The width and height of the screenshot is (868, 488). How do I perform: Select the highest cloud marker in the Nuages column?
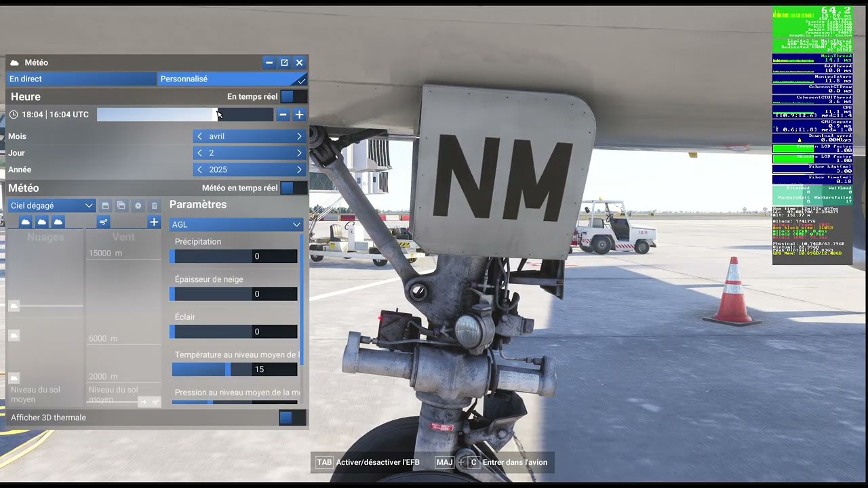click(14, 306)
